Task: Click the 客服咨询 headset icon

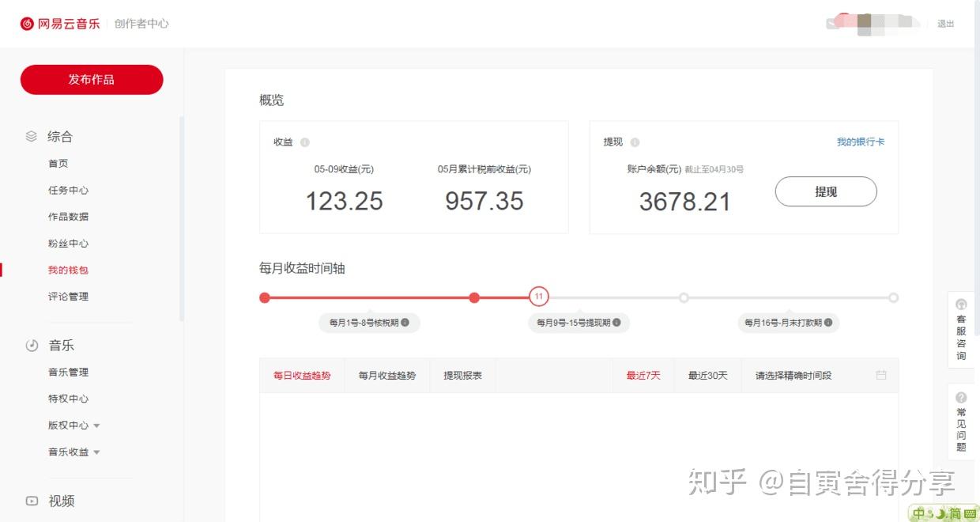Action: (x=961, y=304)
